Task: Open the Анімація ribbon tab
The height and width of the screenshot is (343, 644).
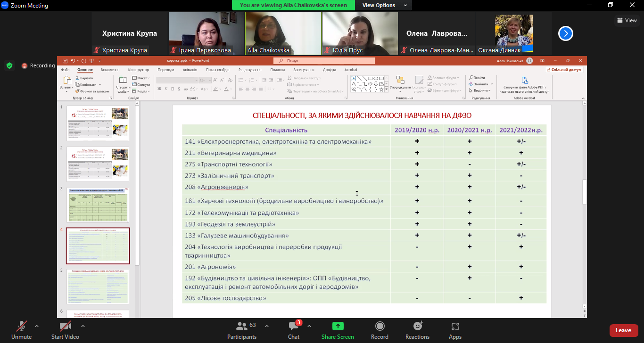Action: click(x=190, y=70)
